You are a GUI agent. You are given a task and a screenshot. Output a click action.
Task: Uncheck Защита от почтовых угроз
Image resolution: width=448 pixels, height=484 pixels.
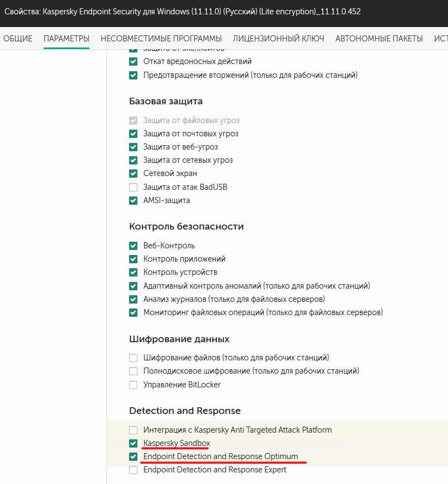click(133, 134)
